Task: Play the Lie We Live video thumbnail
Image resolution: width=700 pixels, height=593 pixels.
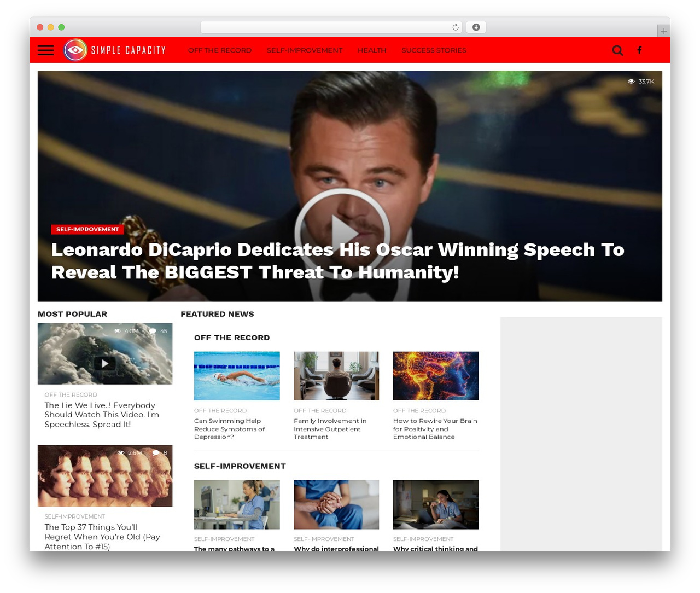Action: pos(105,363)
